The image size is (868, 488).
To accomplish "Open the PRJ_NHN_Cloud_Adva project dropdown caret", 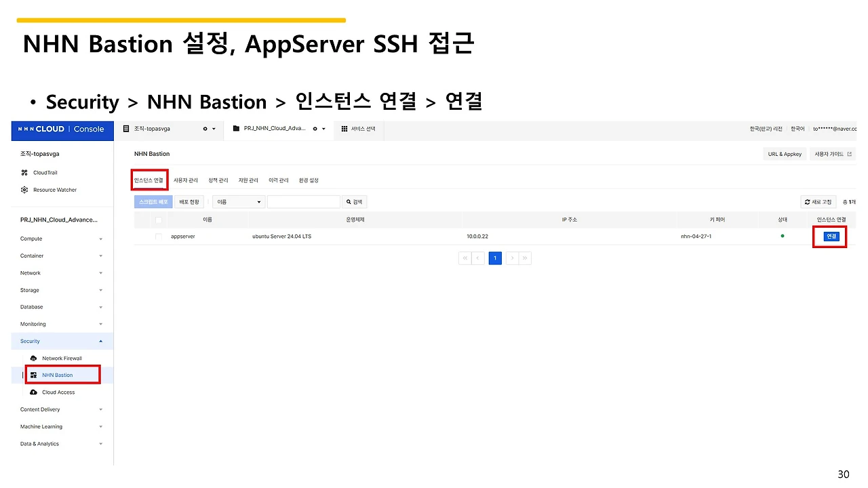I will click(323, 129).
